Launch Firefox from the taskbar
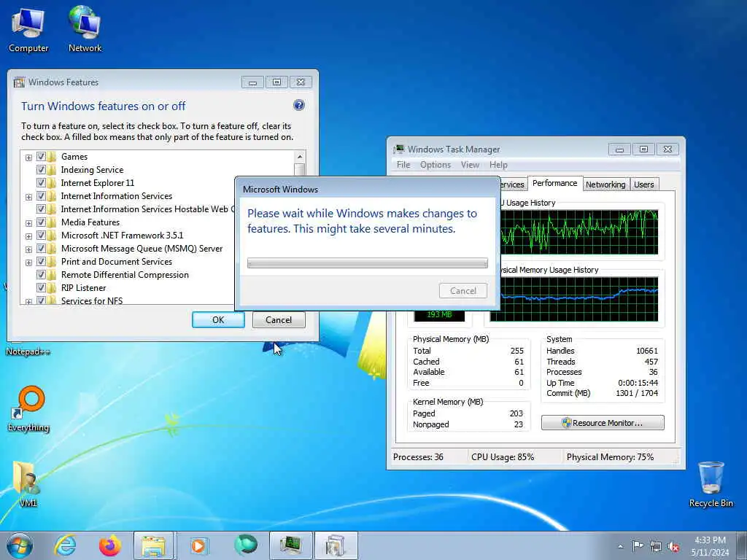This screenshot has height=560, width=747. 109,545
